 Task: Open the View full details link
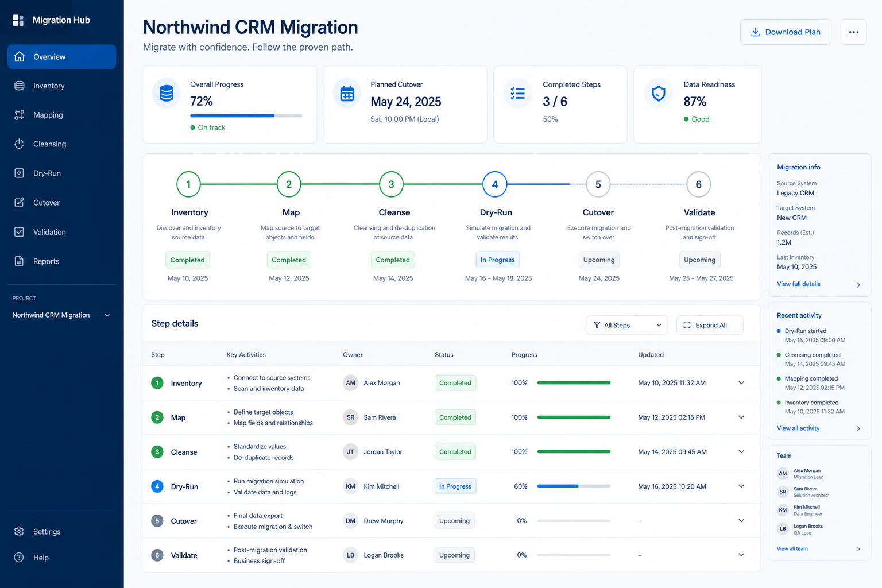pos(799,284)
